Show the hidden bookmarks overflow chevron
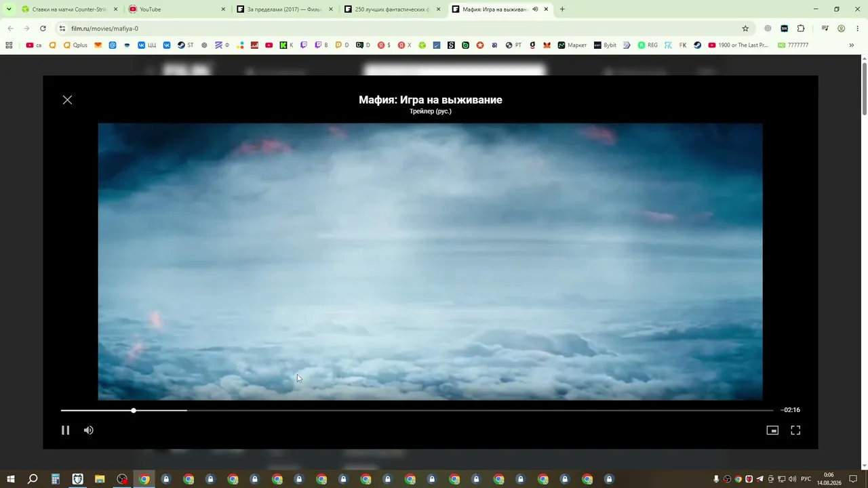Image resolution: width=868 pixels, height=488 pixels. [x=851, y=45]
